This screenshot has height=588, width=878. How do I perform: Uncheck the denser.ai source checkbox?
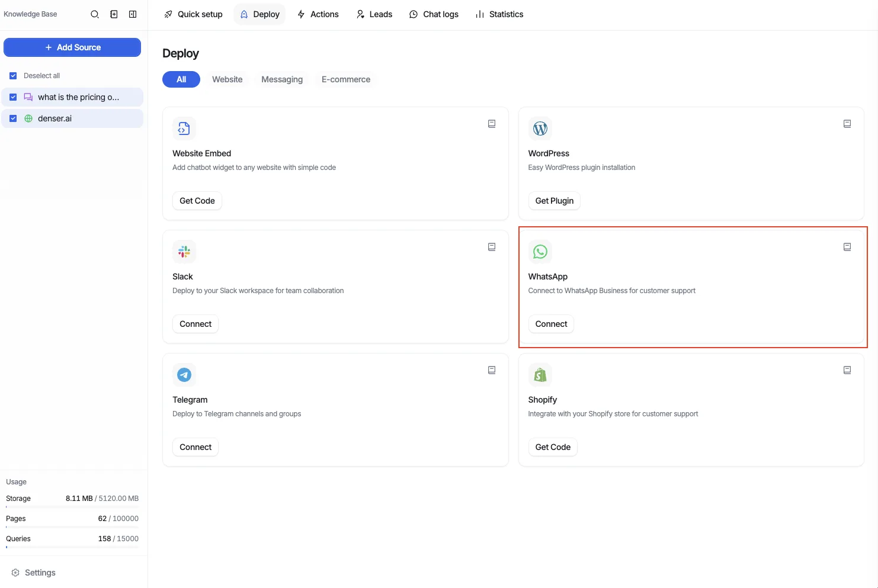[13, 118]
